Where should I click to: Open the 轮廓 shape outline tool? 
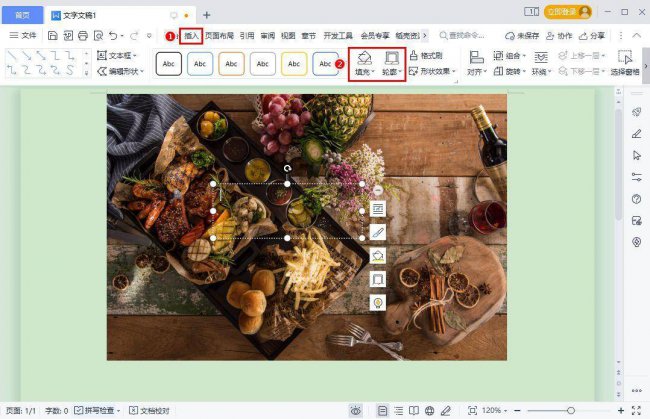pyautogui.click(x=391, y=64)
